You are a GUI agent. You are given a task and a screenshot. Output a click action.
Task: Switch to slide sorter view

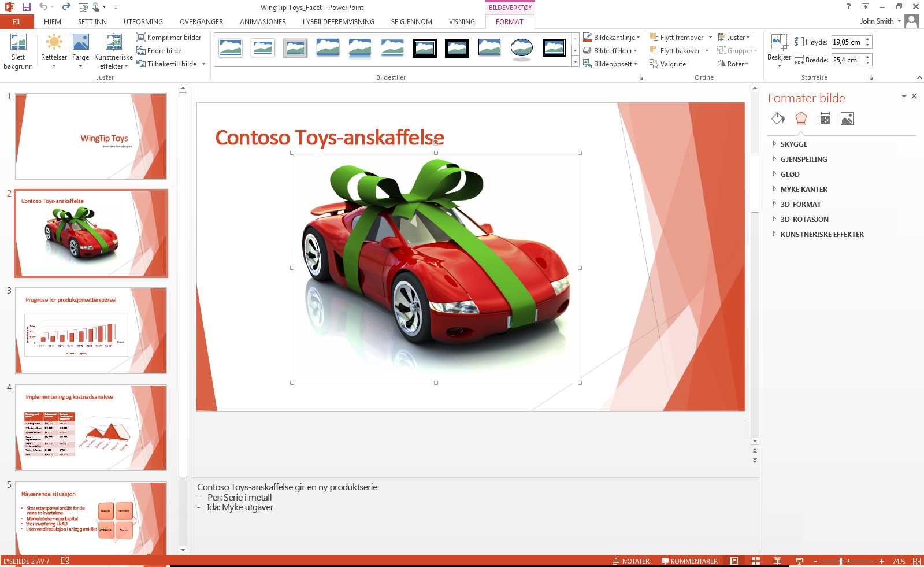coord(756,561)
